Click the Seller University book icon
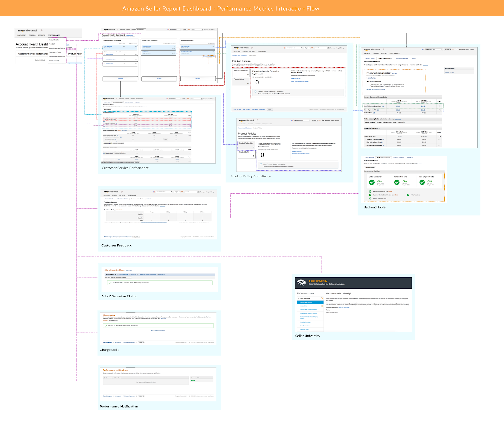Screen dimensions: 504x444 pyautogui.click(x=301, y=282)
